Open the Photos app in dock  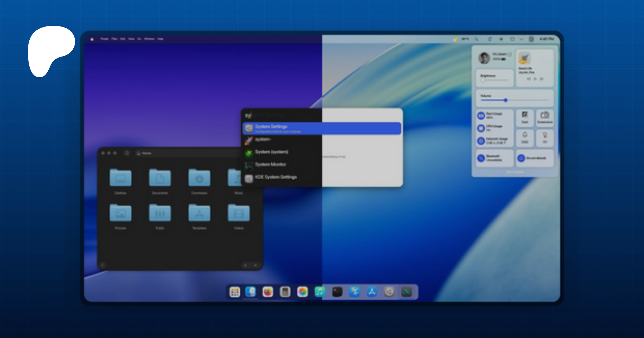tap(302, 292)
